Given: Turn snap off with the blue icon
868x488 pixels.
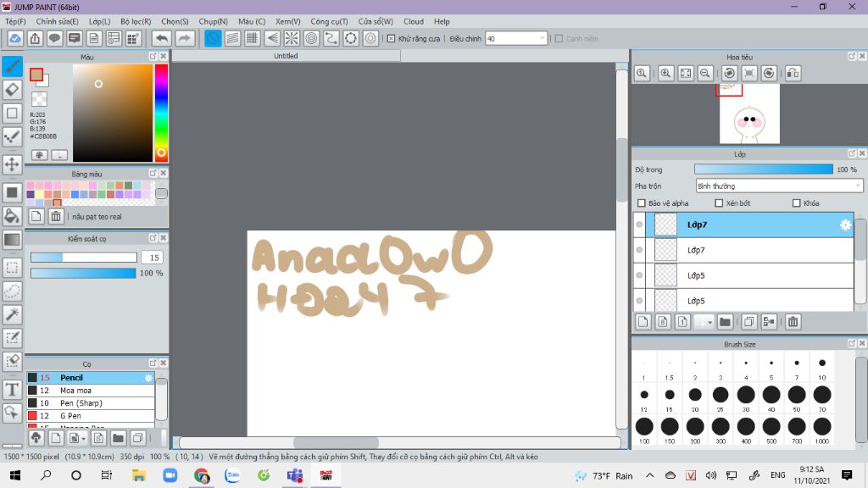Looking at the screenshot, I should pos(213,39).
